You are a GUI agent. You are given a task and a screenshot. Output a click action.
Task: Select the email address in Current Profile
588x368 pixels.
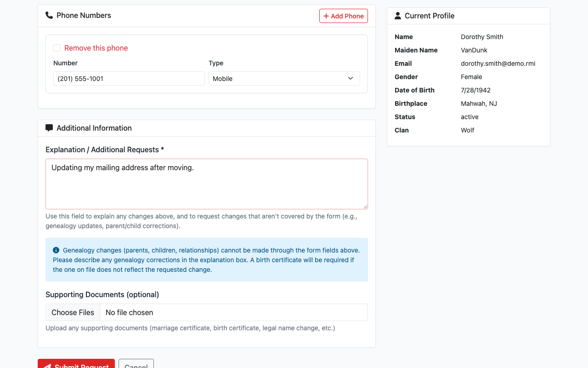pyautogui.click(x=498, y=63)
